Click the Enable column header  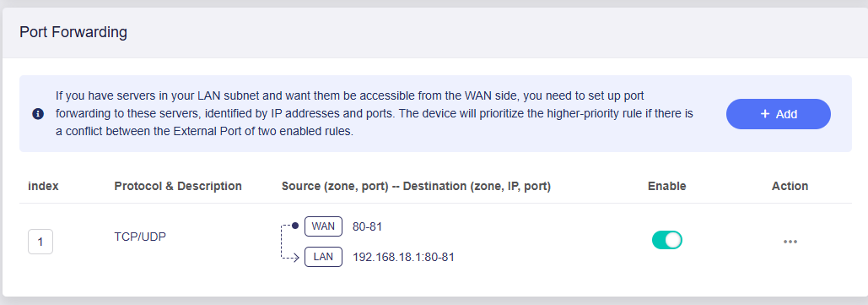coord(666,187)
